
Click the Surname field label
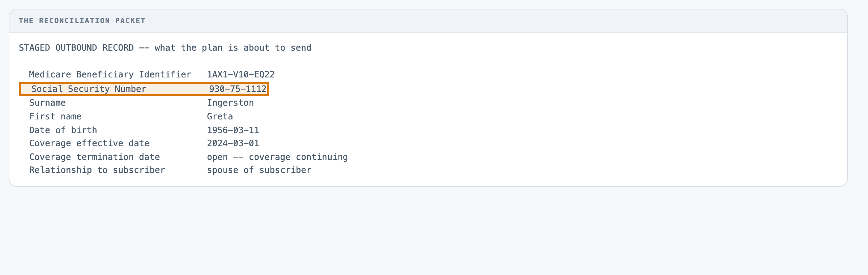pos(47,103)
